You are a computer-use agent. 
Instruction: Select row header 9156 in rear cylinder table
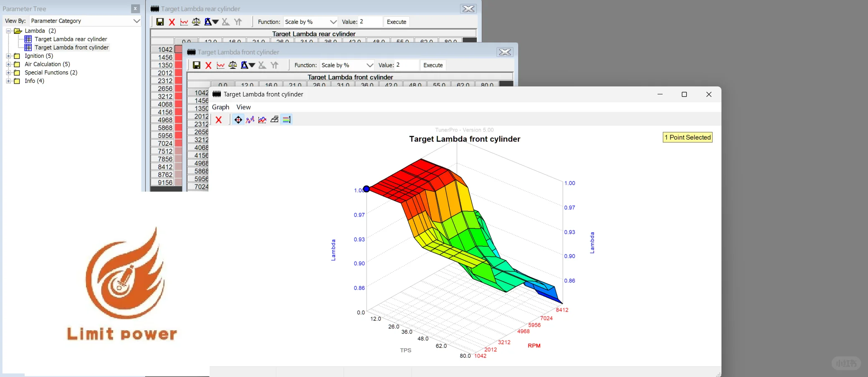[x=162, y=182]
